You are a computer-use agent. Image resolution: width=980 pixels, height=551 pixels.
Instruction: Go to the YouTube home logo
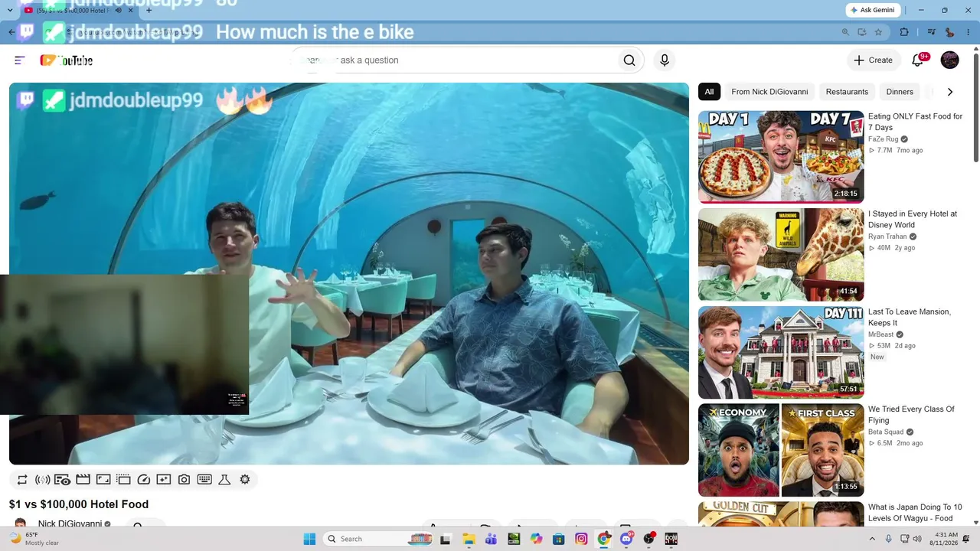point(67,60)
